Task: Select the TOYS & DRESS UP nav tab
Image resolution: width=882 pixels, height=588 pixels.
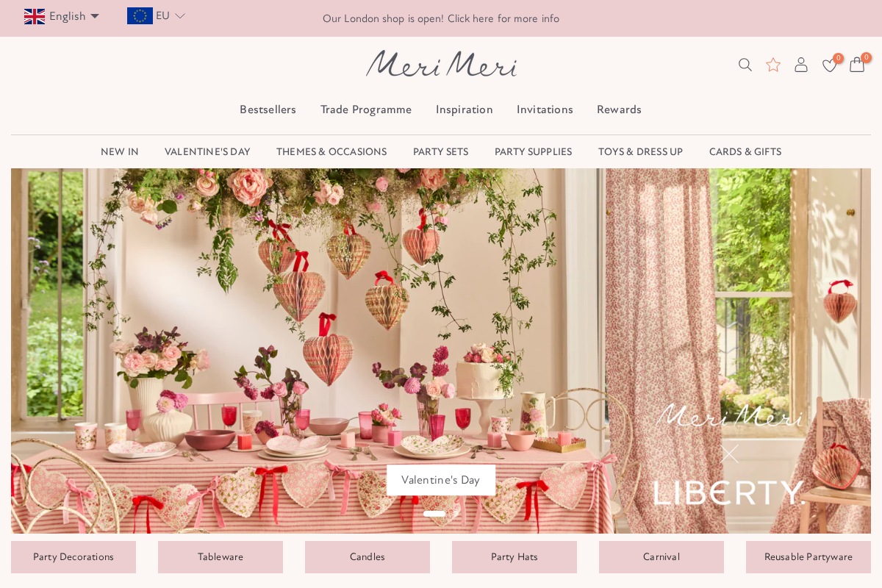Action: click(640, 151)
